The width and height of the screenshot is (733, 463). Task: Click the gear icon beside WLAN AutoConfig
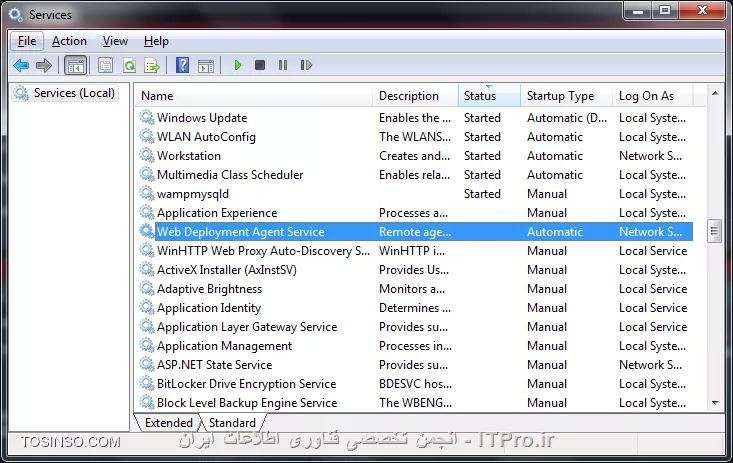[x=147, y=136]
